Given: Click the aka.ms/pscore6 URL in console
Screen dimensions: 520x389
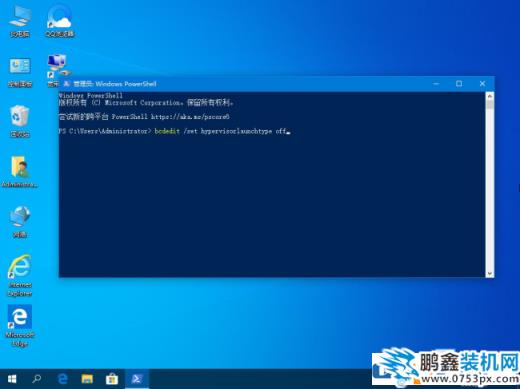Looking at the screenshot, I should 190,117.
